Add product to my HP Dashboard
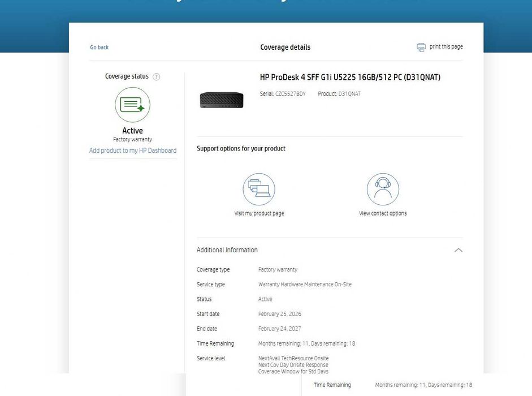The height and width of the screenshot is (396, 532). coord(133,150)
